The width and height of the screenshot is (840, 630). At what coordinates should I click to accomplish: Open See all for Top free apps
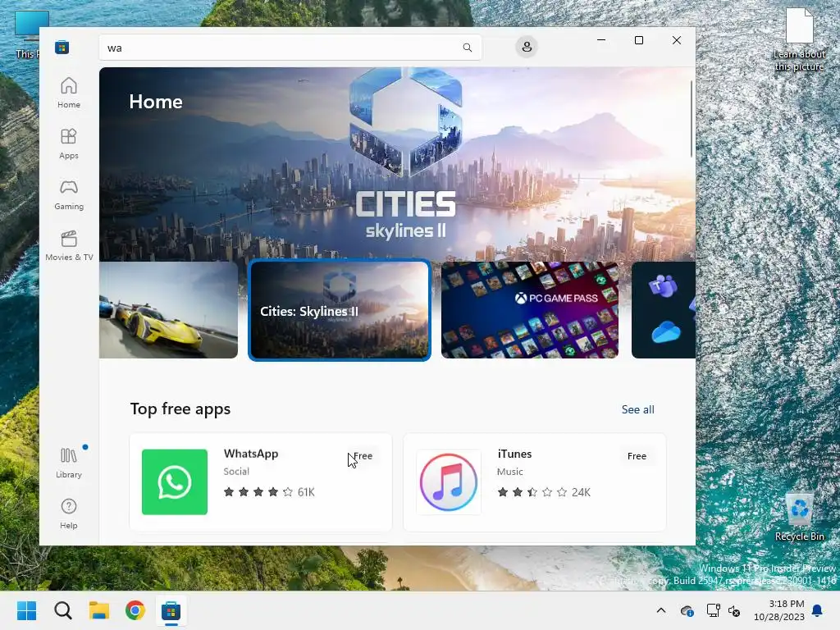click(x=637, y=409)
